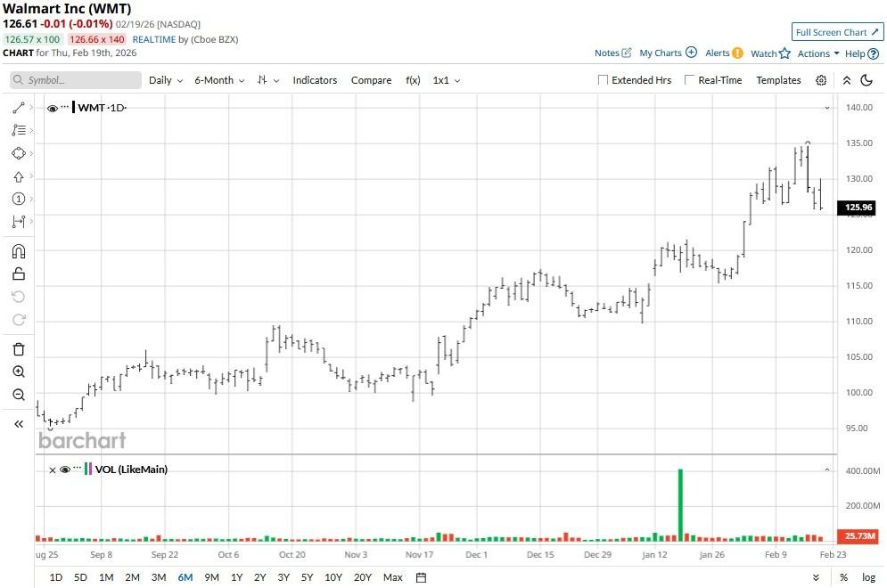887x588 pixels.
Task: Open the f(x) expressions menu
Action: pos(413,80)
